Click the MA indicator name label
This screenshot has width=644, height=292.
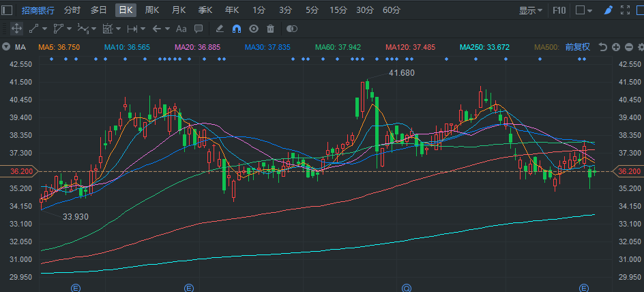pyautogui.click(x=20, y=47)
